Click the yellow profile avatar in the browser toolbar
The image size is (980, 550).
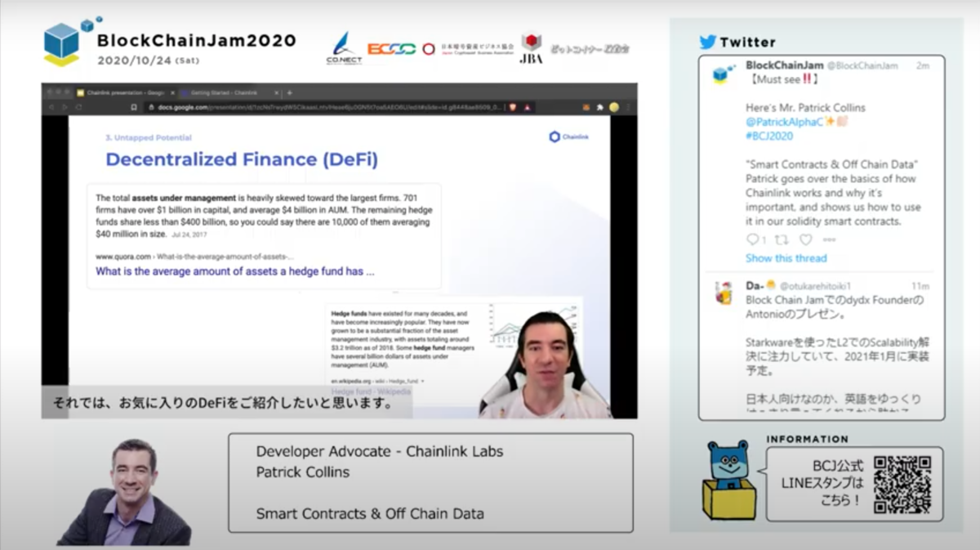[x=614, y=107]
